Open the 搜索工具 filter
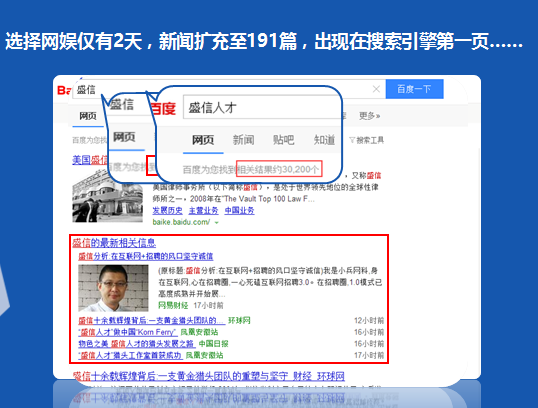The height and width of the screenshot is (408, 538). click(366, 140)
